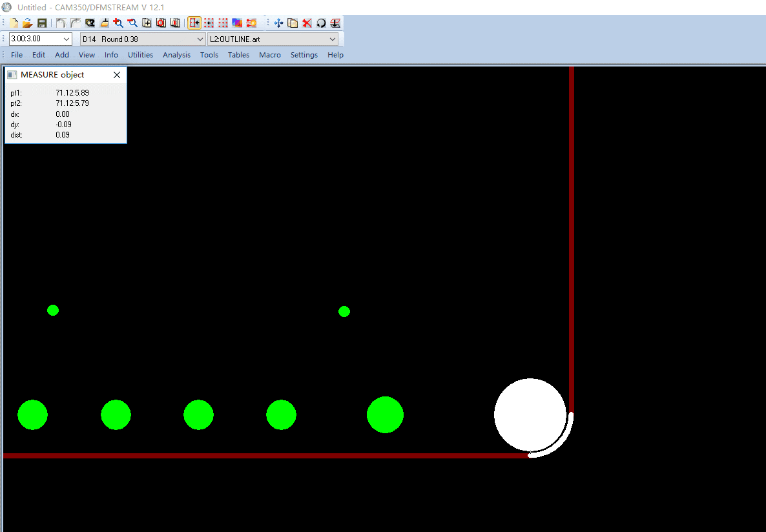766x532 pixels.
Task: Toggle the grid snap dotted icon
Action: point(209,23)
